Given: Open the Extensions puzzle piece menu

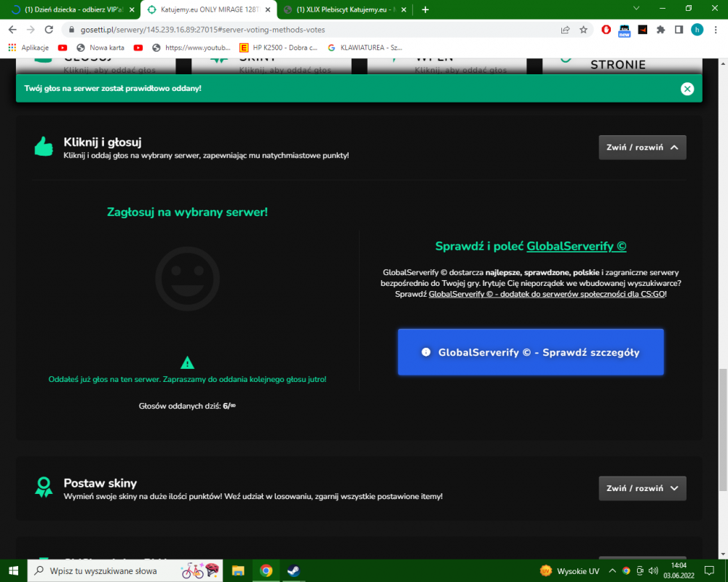Looking at the screenshot, I should click(x=661, y=30).
